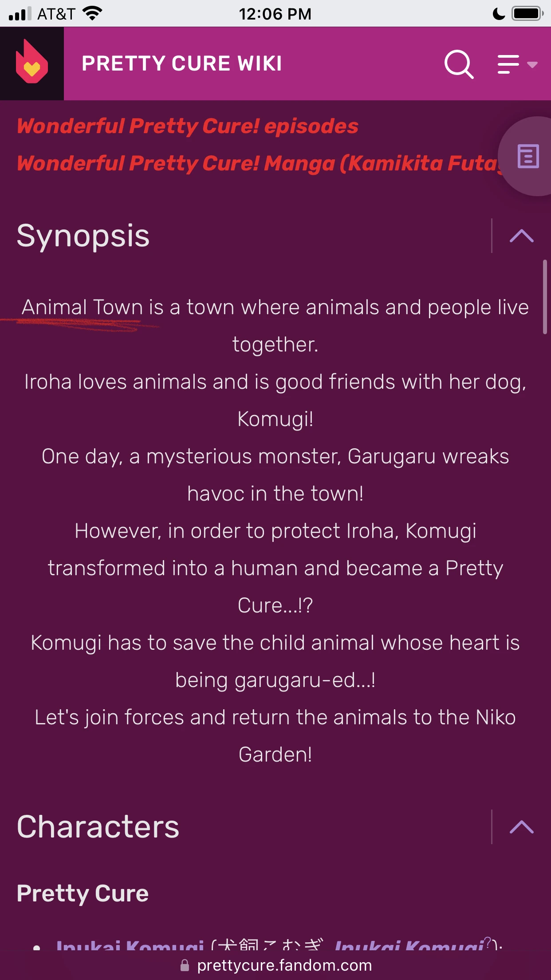Tap the floating table of contents icon
Screen dimensions: 551x980
click(x=528, y=156)
